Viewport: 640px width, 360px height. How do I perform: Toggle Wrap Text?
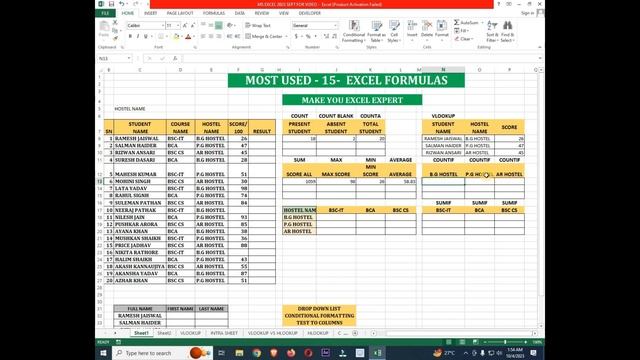258,25
